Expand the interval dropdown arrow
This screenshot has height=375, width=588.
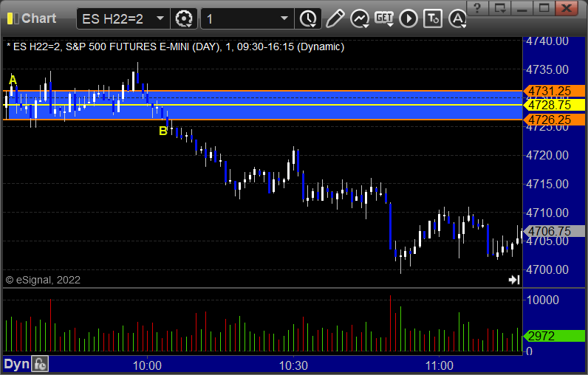[284, 18]
